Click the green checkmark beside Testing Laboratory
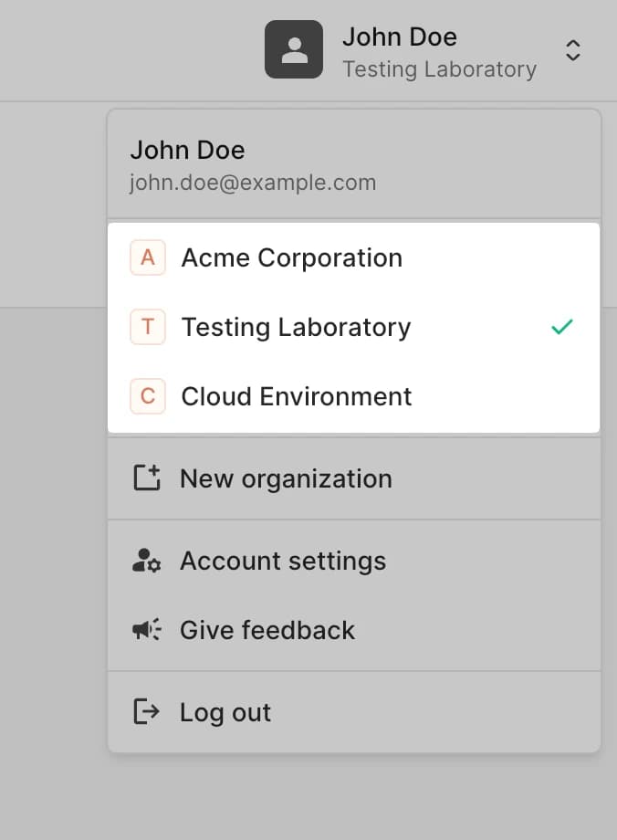 pyautogui.click(x=562, y=327)
